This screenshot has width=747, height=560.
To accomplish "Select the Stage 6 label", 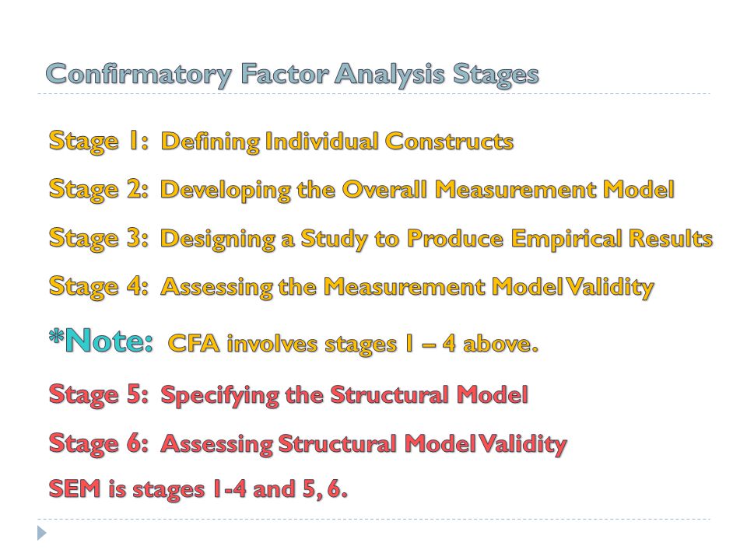I will point(99,444).
